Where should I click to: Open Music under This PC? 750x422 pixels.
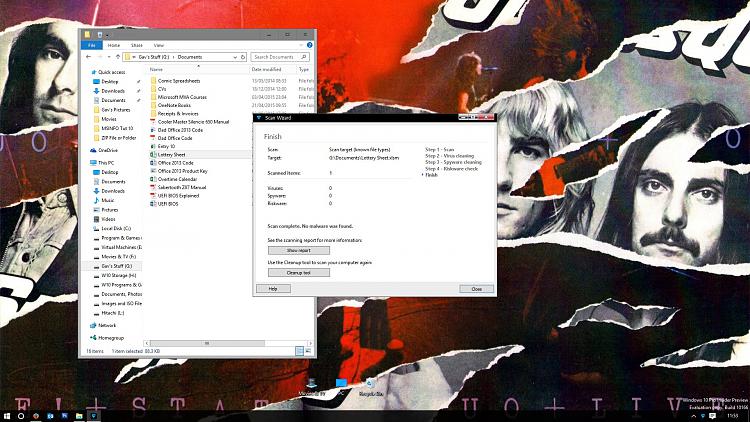tap(108, 200)
